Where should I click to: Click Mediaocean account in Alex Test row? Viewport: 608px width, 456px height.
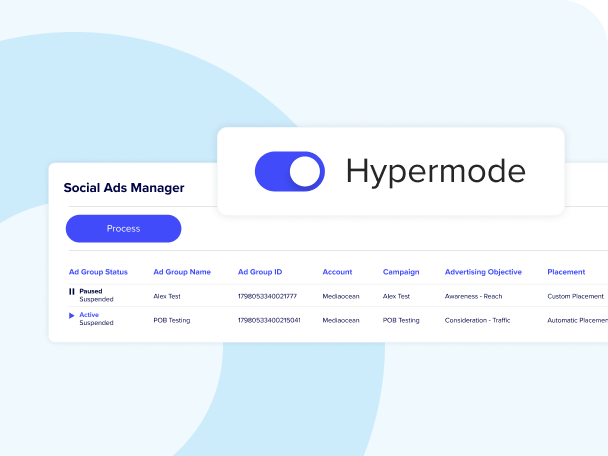click(341, 296)
